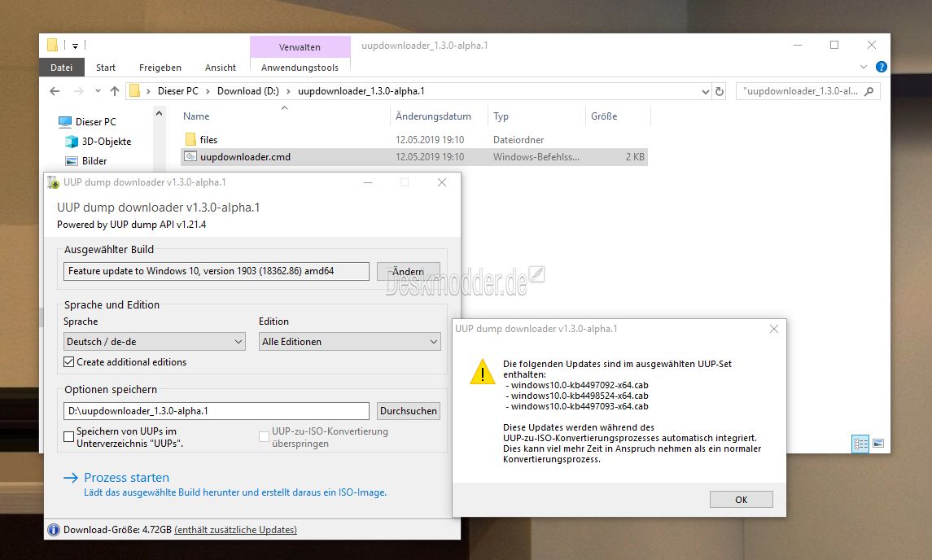Minimize the Explorer window
Image resolution: width=932 pixels, height=560 pixels.
pos(798,46)
